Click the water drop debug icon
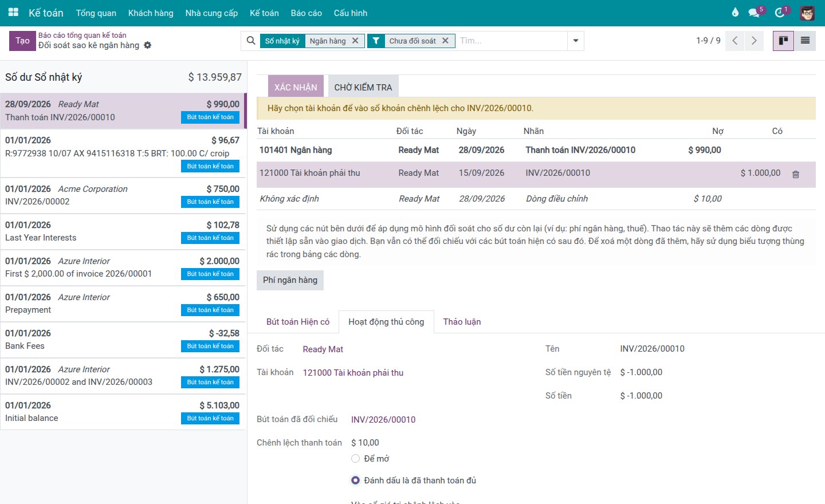Viewport: 825px width, 504px height. click(x=735, y=12)
